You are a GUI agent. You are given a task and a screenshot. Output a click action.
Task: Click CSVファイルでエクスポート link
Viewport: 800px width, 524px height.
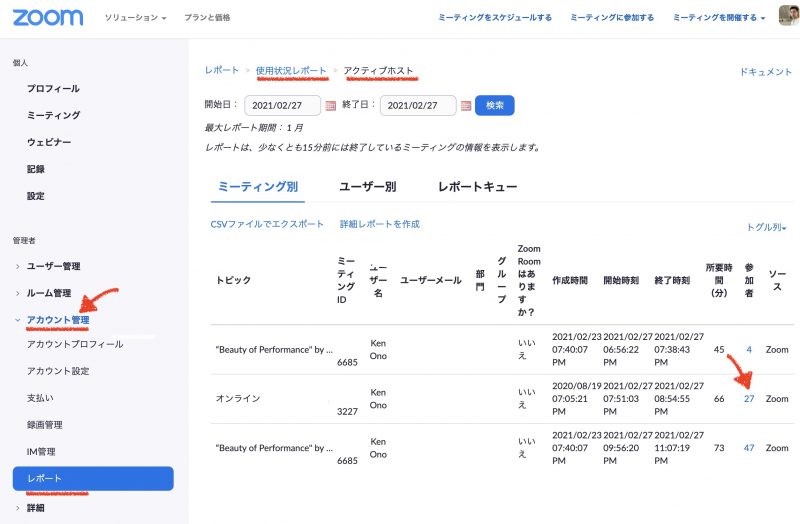tap(267, 224)
